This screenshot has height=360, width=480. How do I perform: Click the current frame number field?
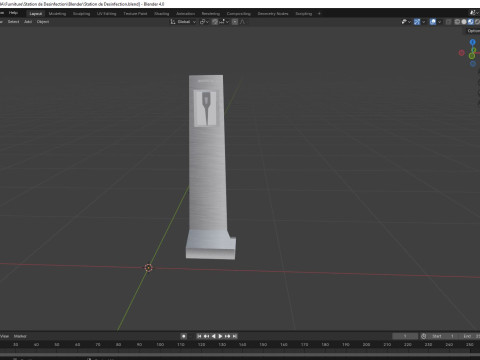pos(405,336)
